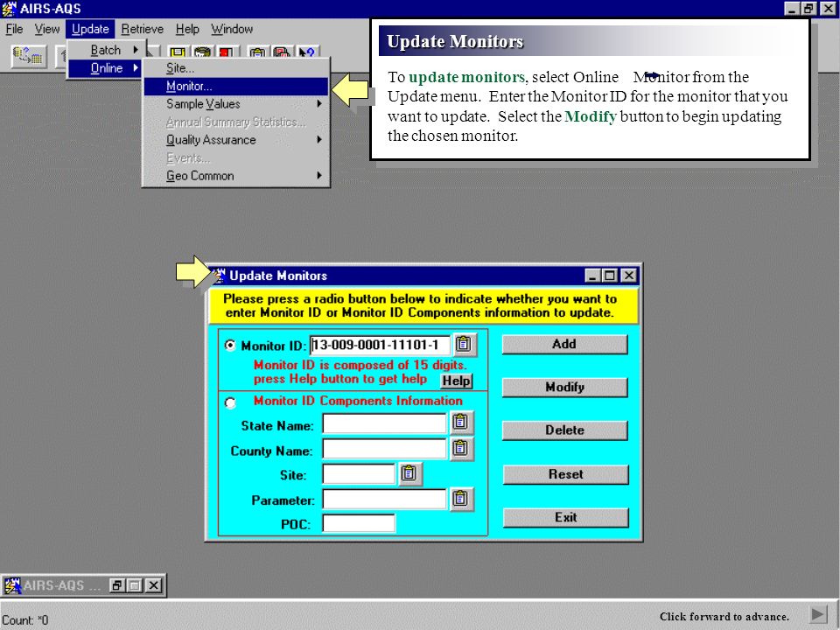Click the 'Count: *0' status bar text

pyautogui.click(x=25, y=620)
